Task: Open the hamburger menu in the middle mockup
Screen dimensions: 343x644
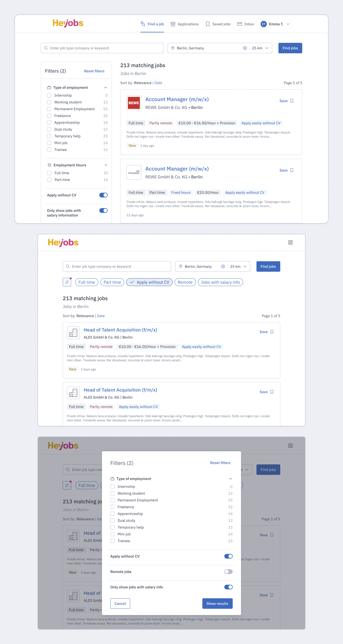Action: [x=290, y=242]
